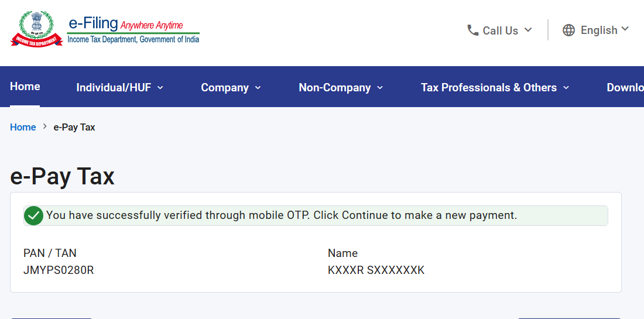
Task: Click the green success checkmark icon
Action: pos(34,215)
